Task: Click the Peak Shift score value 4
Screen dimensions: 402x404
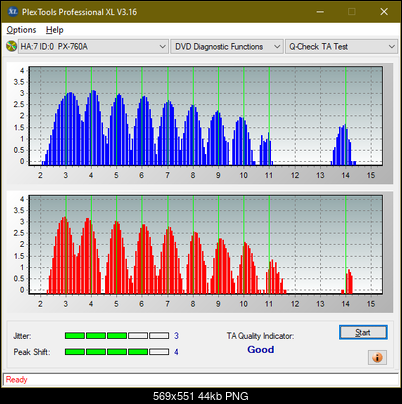Action: tap(176, 352)
